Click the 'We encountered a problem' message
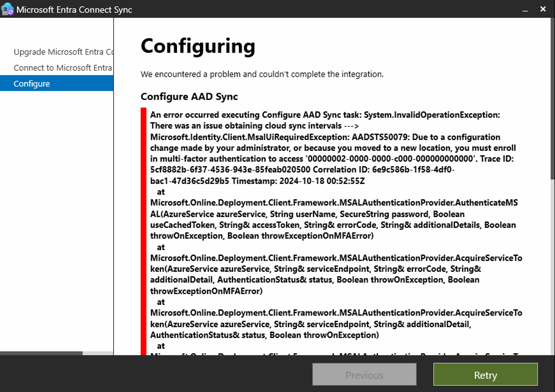Image resolution: width=555 pixels, height=392 pixels. (262, 74)
